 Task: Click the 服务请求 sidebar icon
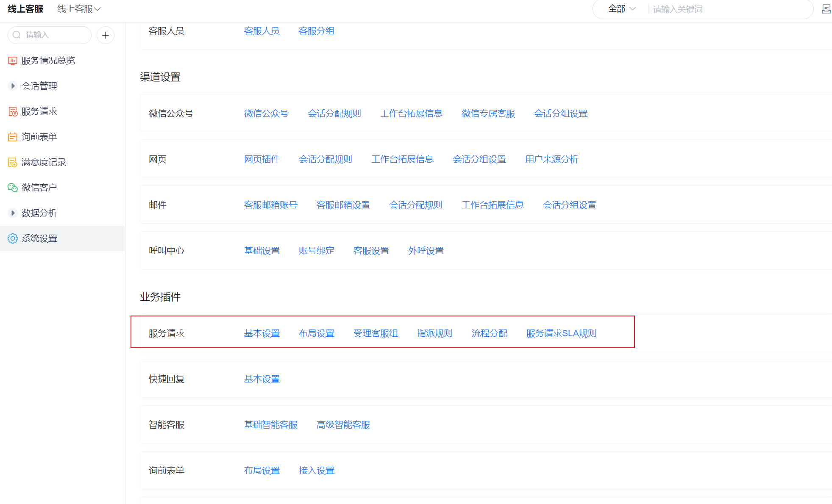click(13, 111)
